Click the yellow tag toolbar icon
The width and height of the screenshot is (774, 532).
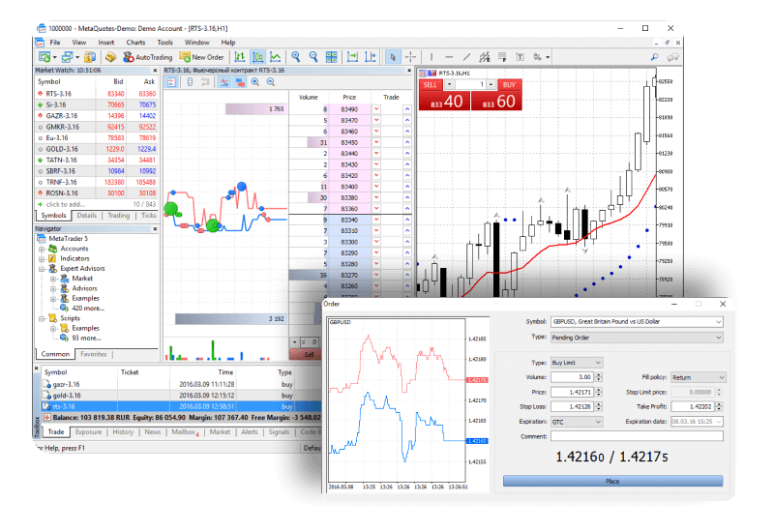coord(111,57)
